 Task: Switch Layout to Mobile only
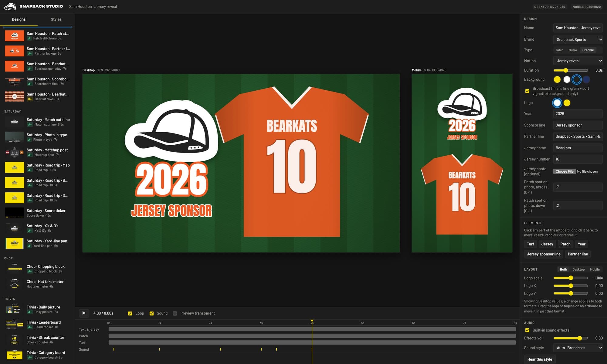(x=595, y=269)
